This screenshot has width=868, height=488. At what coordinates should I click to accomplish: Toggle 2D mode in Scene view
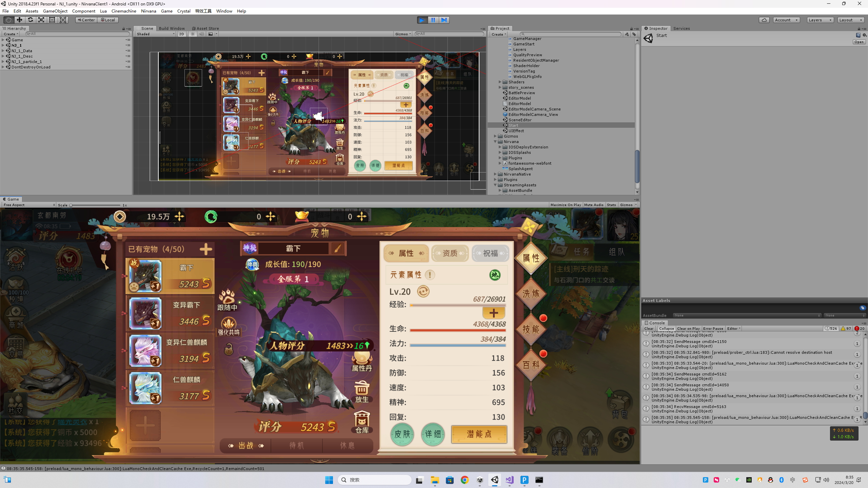[x=182, y=34]
